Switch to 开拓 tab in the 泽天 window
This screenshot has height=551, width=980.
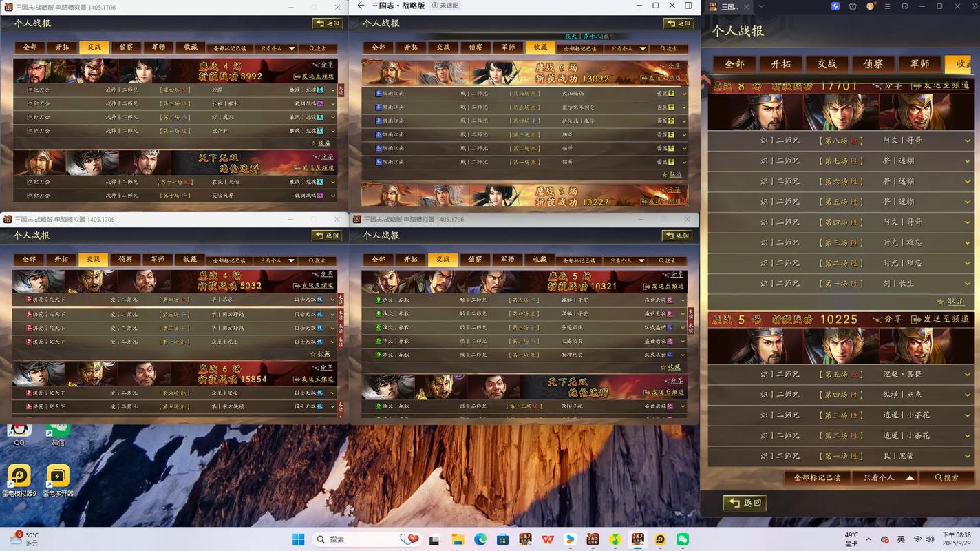click(x=411, y=259)
